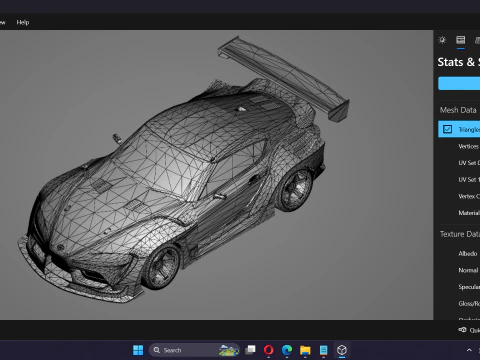The image size is (480, 360).
Task: Click the taskbar Search box
Action: [x=194, y=350]
